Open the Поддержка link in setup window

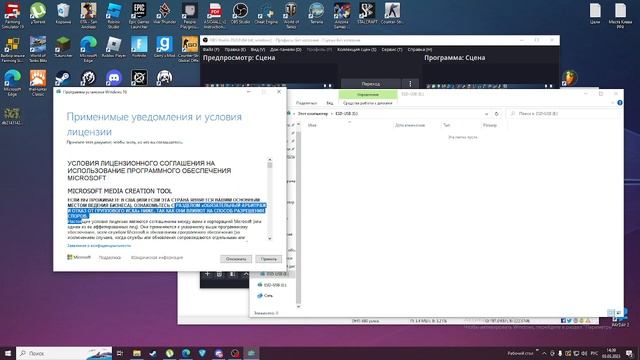point(110,258)
